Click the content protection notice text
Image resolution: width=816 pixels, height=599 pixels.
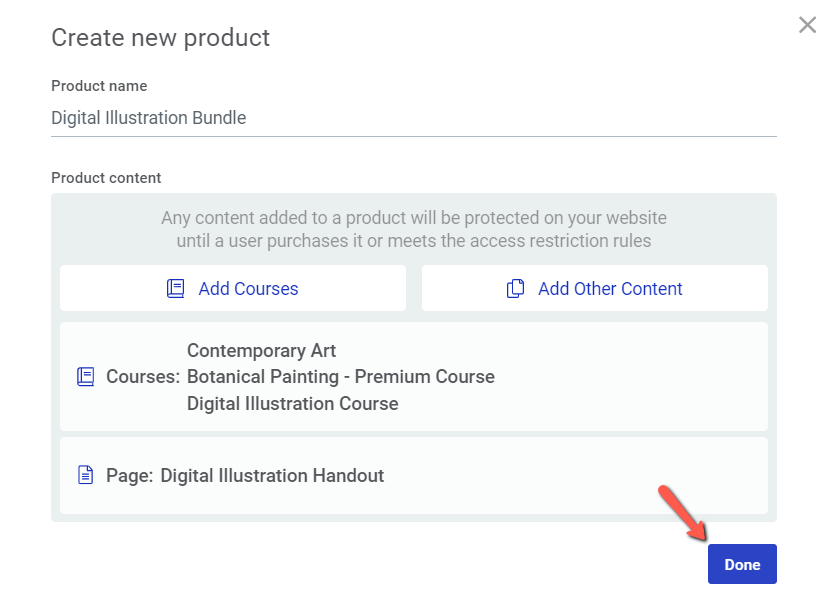(414, 230)
